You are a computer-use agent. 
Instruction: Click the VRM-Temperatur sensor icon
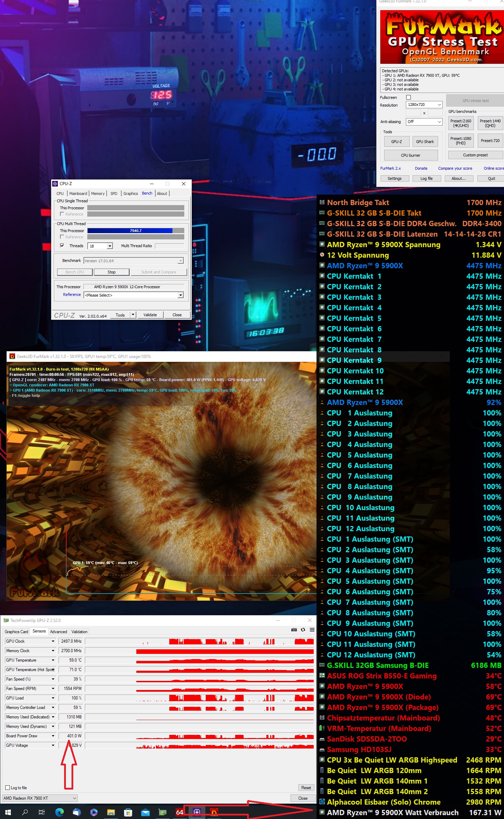click(x=322, y=728)
